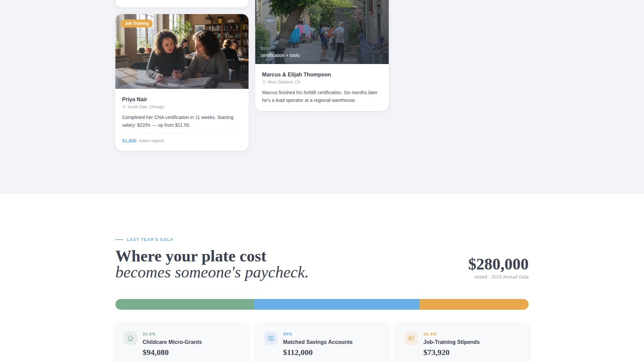The height and width of the screenshot is (362, 644).
Task: Open Priya Nair's profile link
Action: 135,99
